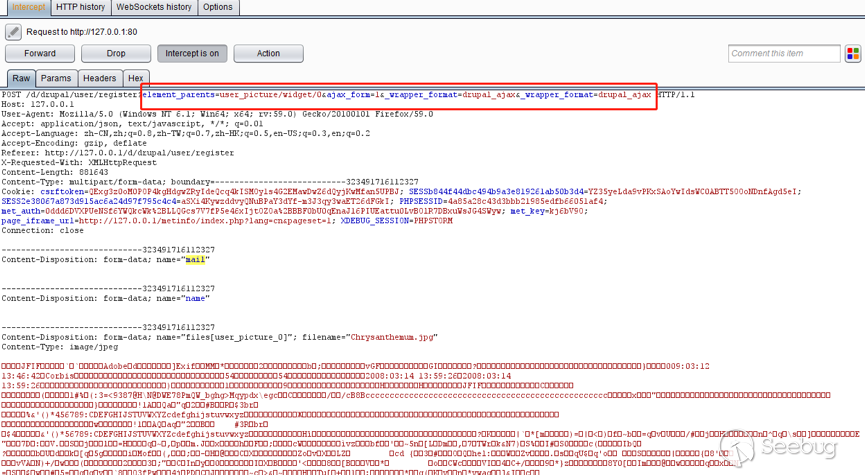Drop the intercepted request

[116, 53]
